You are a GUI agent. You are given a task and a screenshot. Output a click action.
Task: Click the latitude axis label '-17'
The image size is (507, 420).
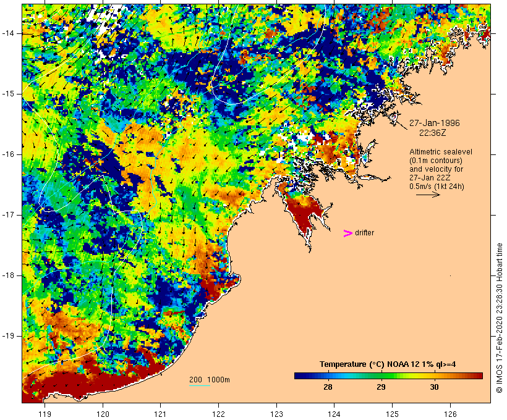[x=8, y=215]
